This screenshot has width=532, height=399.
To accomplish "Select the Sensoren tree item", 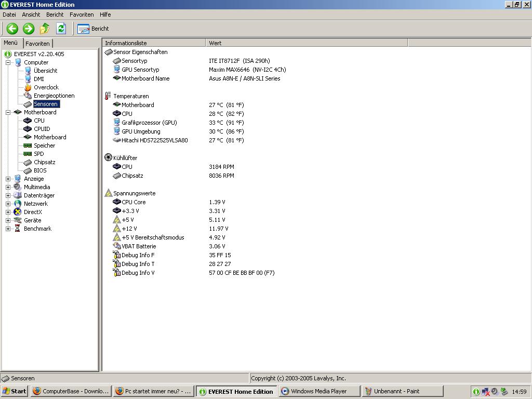I will pyautogui.click(x=46, y=104).
